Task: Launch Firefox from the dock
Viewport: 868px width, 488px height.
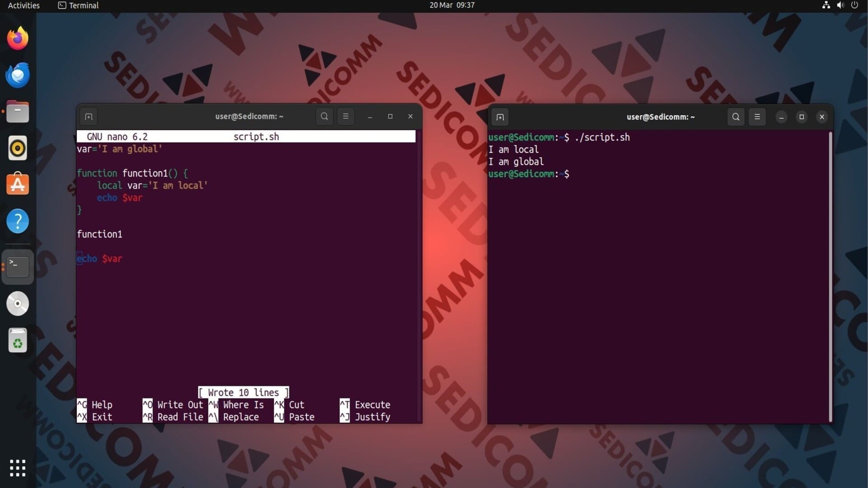Action: coord(18,38)
